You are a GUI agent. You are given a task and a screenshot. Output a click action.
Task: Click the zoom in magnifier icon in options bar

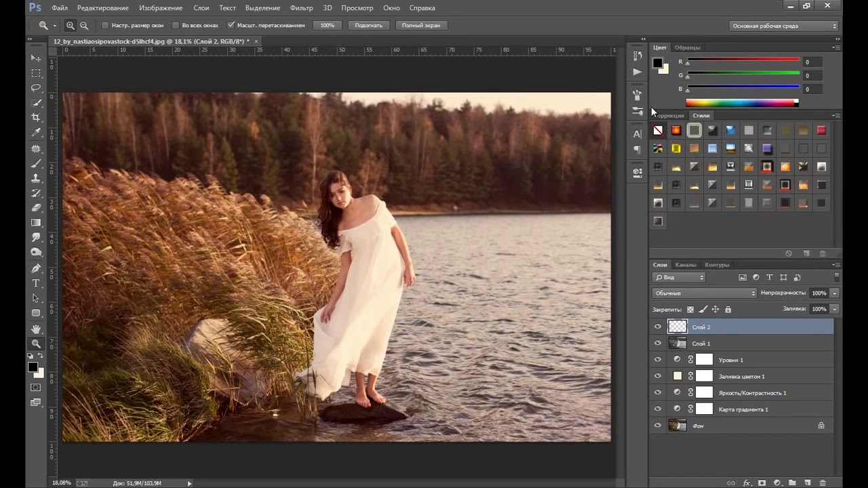click(x=70, y=26)
